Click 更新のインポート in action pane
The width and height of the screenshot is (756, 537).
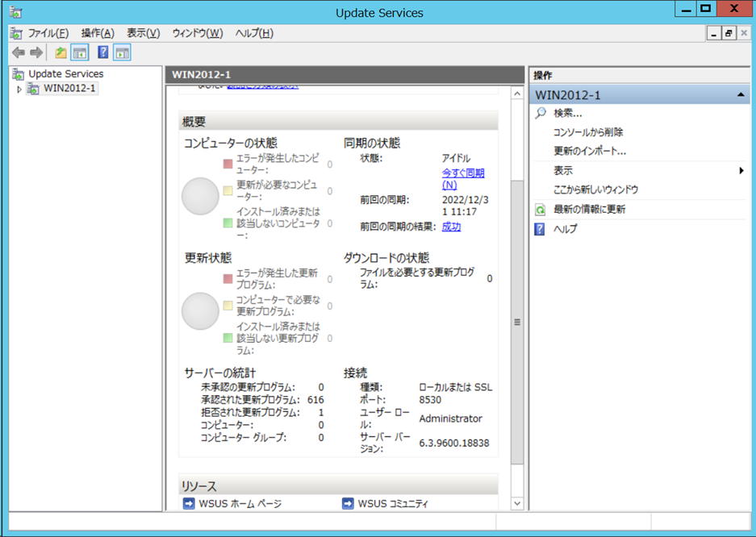click(x=589, y=151)
